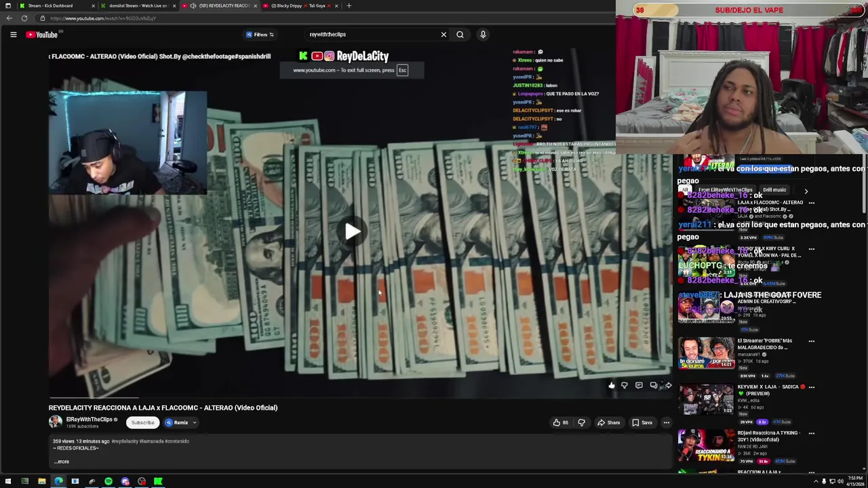The width and height of the screenshot is (868, 488).
Task: Click overlay thumbs-up icon on video player
Action: (611, 386)
